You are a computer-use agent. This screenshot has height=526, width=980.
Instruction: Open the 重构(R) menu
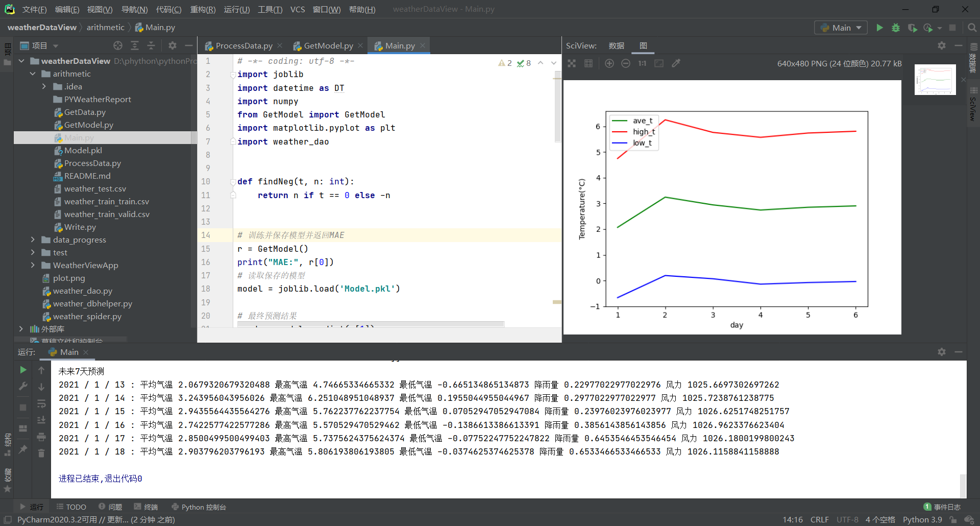pos(203,9)
